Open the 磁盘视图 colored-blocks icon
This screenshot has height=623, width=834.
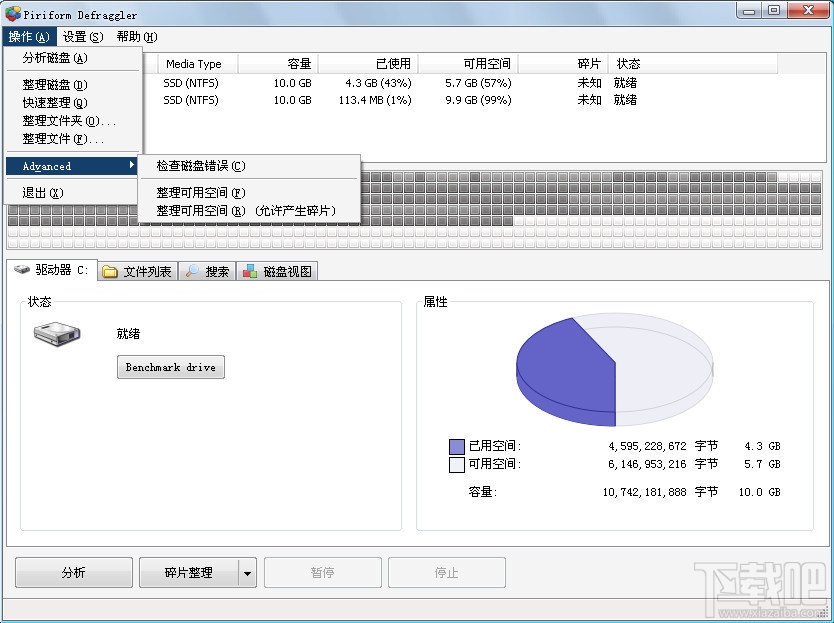coord(250,270)
